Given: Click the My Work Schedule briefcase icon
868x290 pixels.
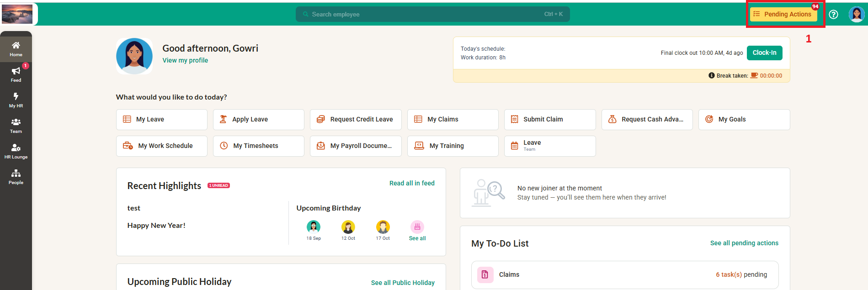Looking at the screenshot, I should 128,146.
